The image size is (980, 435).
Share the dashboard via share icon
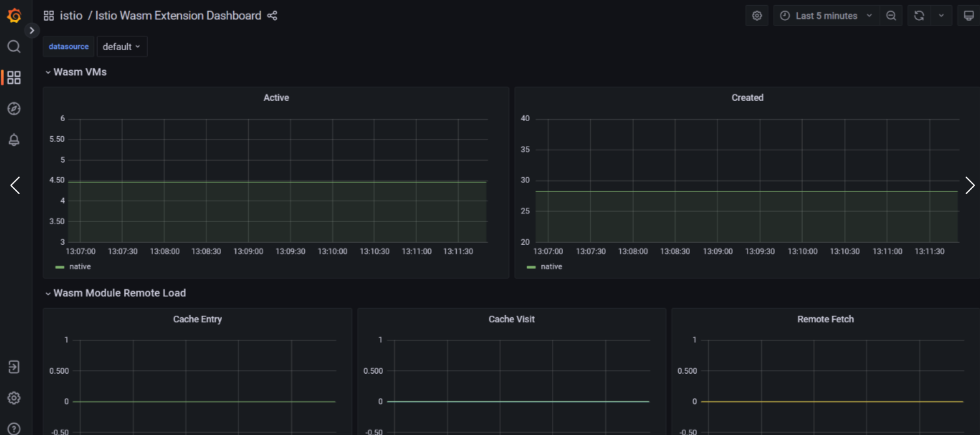point(272,16)
